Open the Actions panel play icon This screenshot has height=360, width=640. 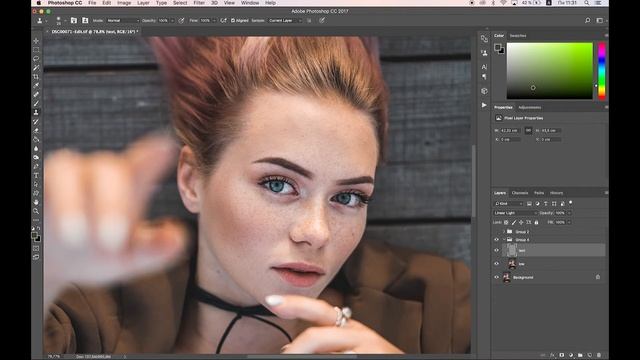click(484, 105)
